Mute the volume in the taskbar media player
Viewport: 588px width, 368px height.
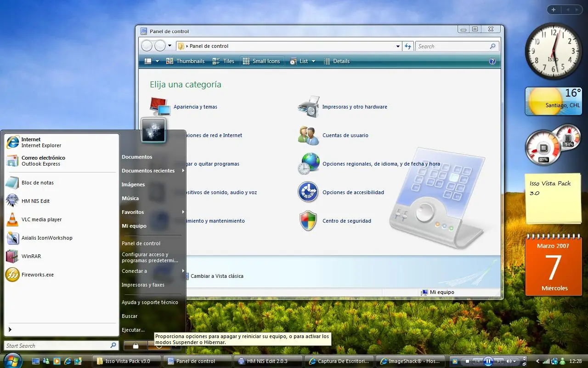509,361
